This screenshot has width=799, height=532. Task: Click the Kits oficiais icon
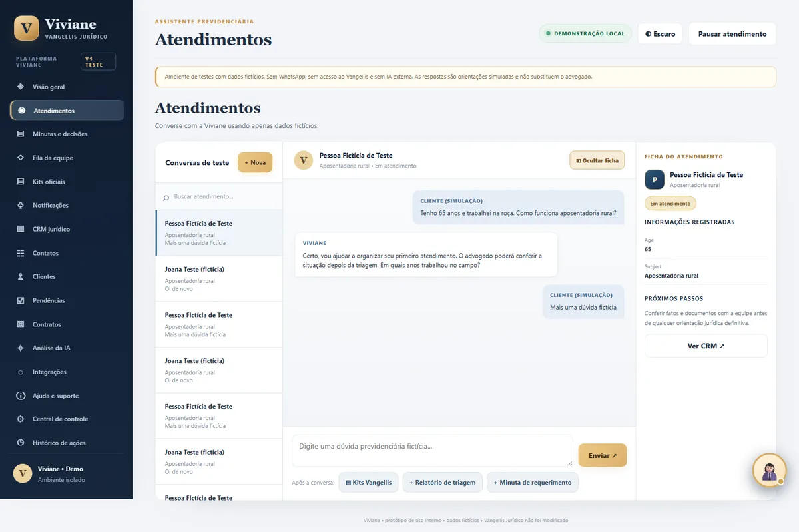(x=21, y=182)
